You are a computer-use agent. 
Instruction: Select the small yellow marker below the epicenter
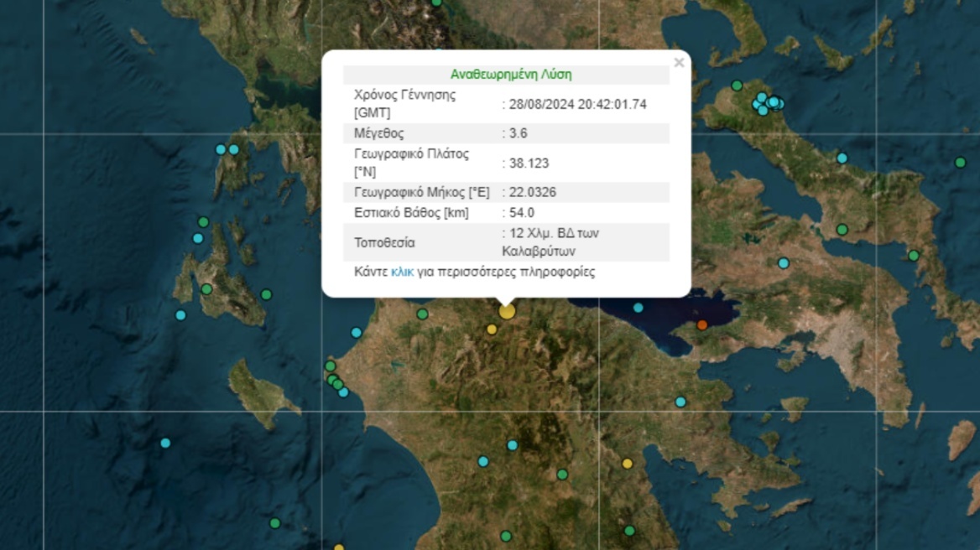coord(493,331)
